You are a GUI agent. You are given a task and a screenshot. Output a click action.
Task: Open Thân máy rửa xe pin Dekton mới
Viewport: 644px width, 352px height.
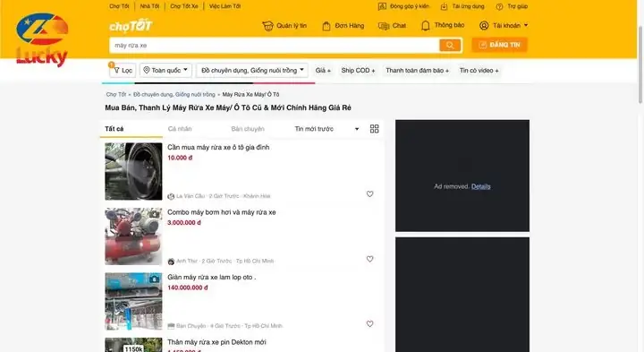(x=216, y=342)
